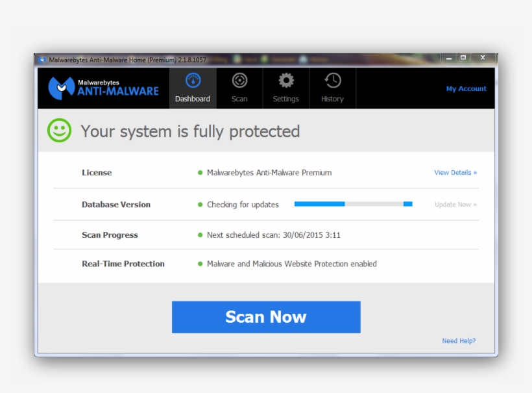
Task: Click the status dot beside Scan Progress
Action: [x=201, y=235]
